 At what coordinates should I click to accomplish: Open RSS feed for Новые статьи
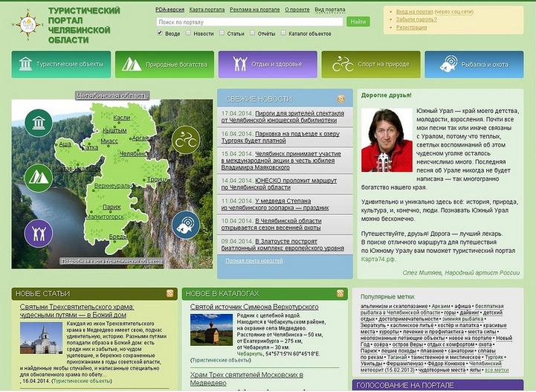[x=170, y=293]
